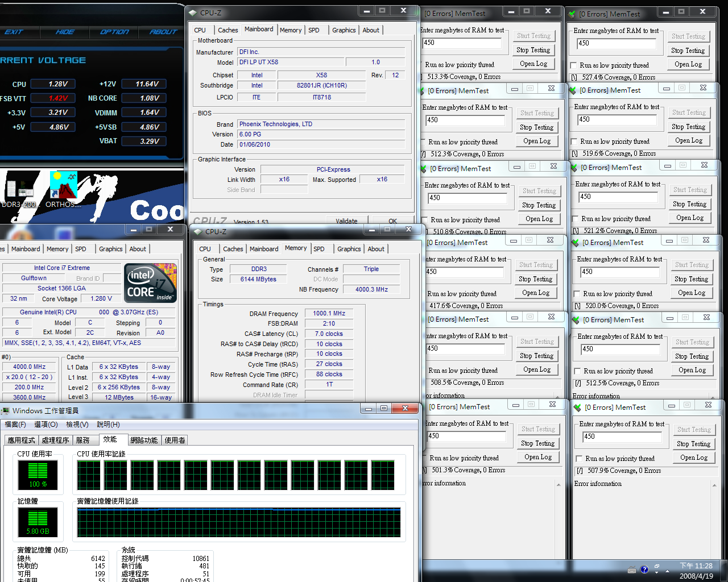Click scroll-up arrow in 501.3% MemTest error box
Viewport: 728px width, 582px height.
(x=559, y=485)
